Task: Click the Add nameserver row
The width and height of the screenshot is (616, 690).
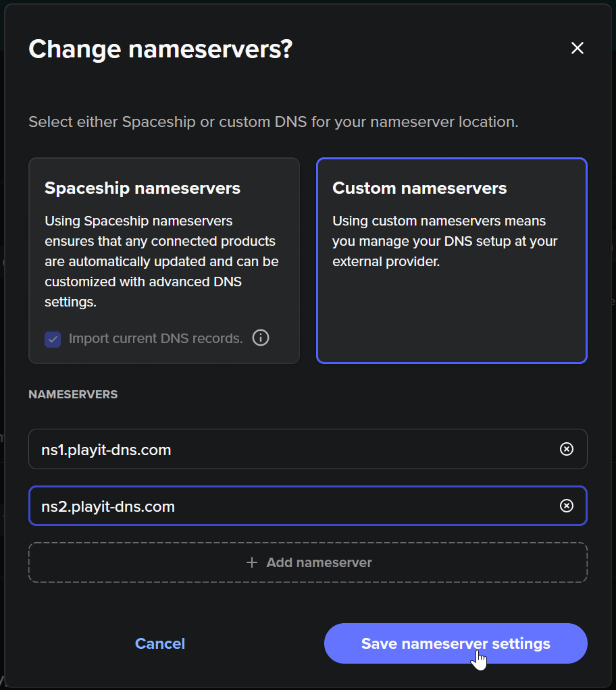Action: [x=308, y=562]
